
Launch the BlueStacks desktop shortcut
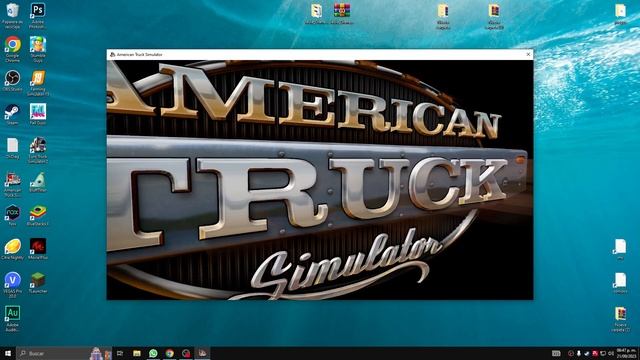click(x=38, y=216)
